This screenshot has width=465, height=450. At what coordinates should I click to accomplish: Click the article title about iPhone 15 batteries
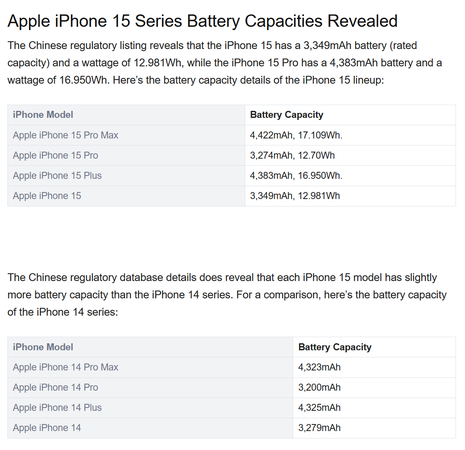(202, 21)
